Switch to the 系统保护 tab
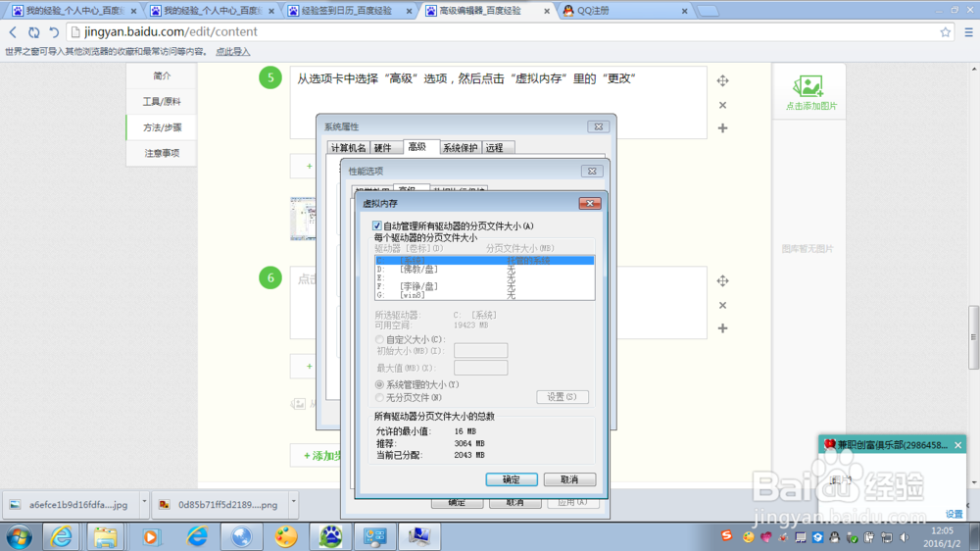Image resolution: width=980 pixels, height=551 pixels. coord(460,148)
